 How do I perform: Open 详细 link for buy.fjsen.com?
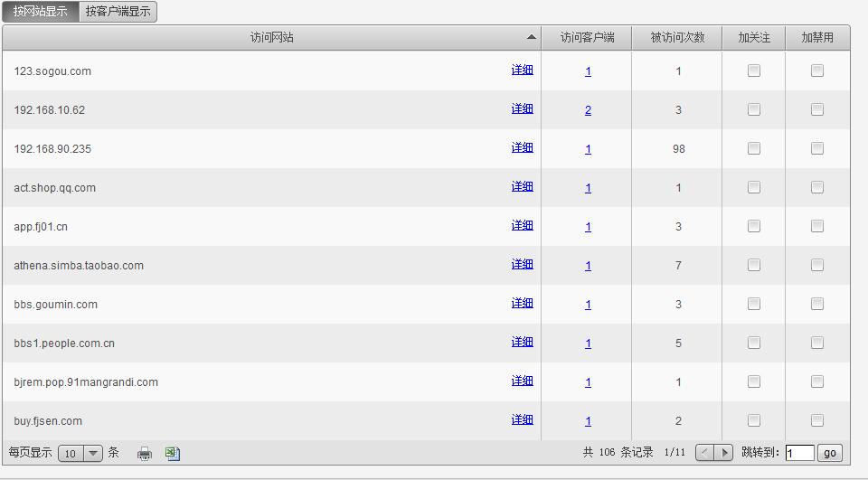(x=522, y=419)
